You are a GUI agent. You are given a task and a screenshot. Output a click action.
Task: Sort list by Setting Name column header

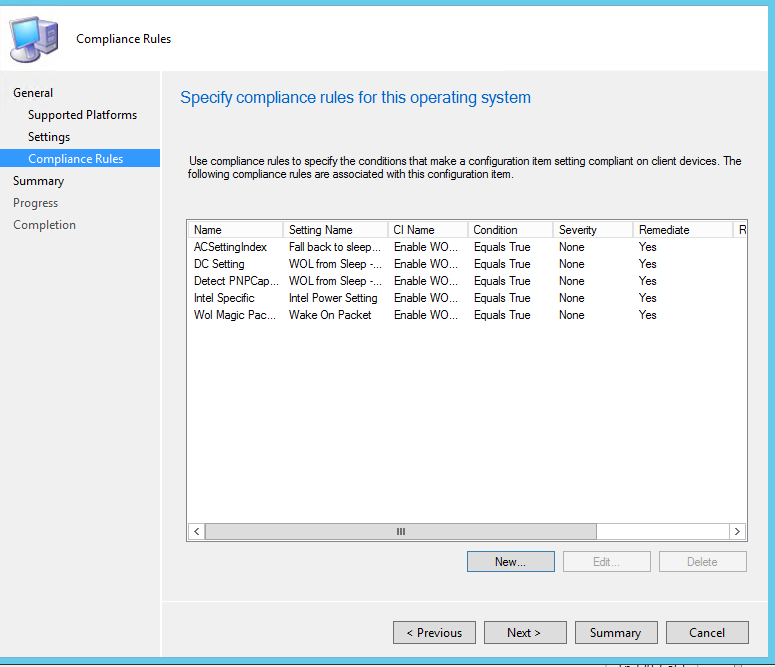click(x=335, y=230)
